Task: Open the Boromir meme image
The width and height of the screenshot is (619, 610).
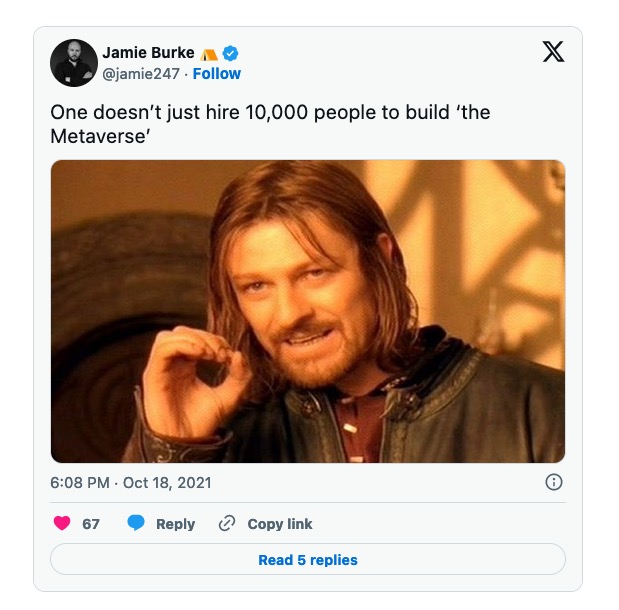Action: 308,311
